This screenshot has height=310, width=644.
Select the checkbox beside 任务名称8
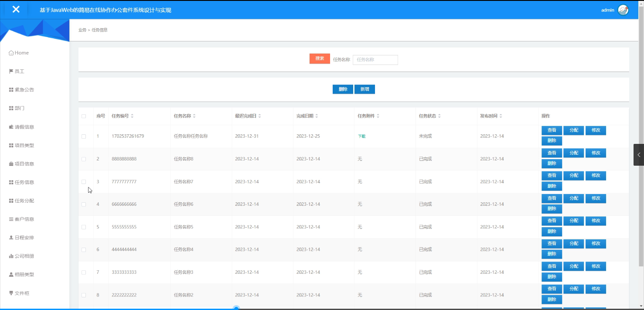85,159
